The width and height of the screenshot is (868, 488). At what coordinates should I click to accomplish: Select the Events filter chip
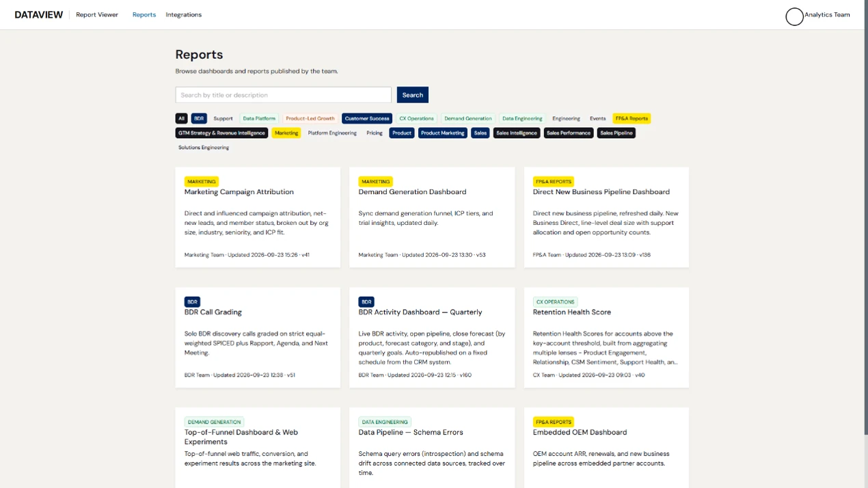pyautogui.click(x=598, y=118)
